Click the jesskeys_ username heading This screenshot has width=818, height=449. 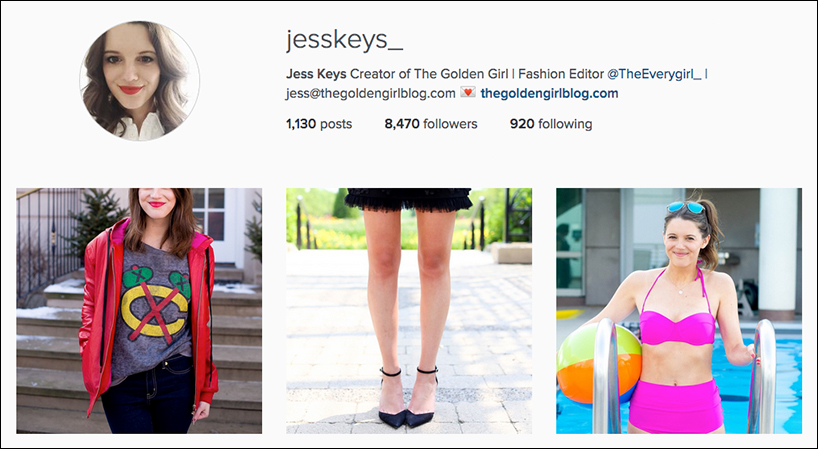[x=344, y=40]
